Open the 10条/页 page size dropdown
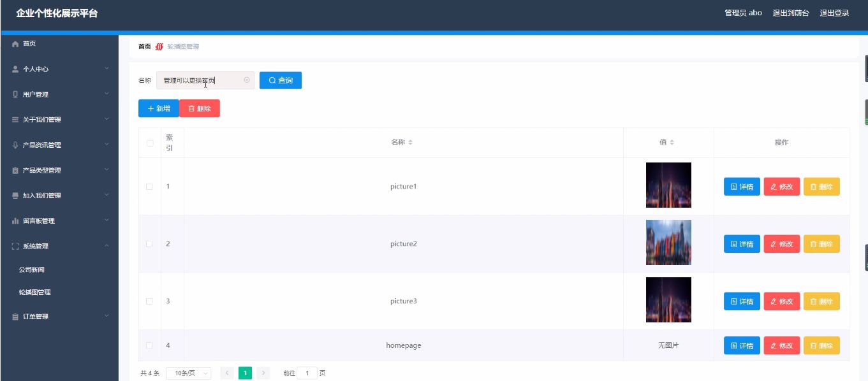Screen dimensions: 868x381 pos(189,373)
